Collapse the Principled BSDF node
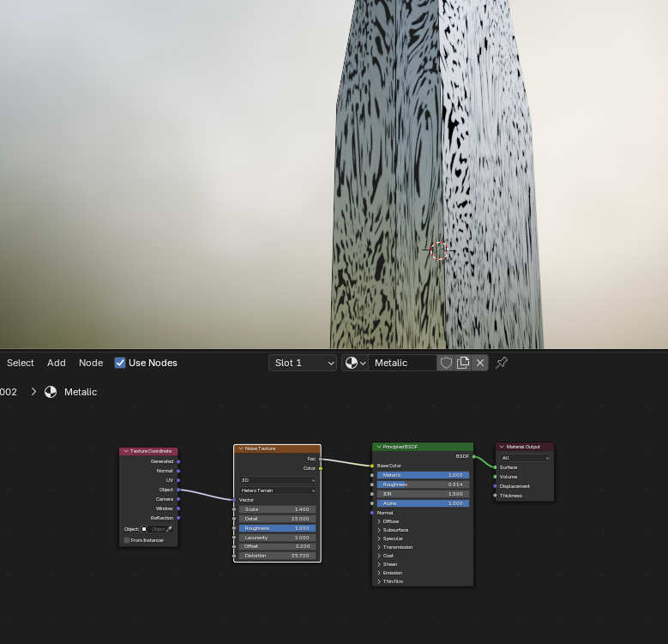The height and width of the screenshot is (644, 668). coord(378,447)
